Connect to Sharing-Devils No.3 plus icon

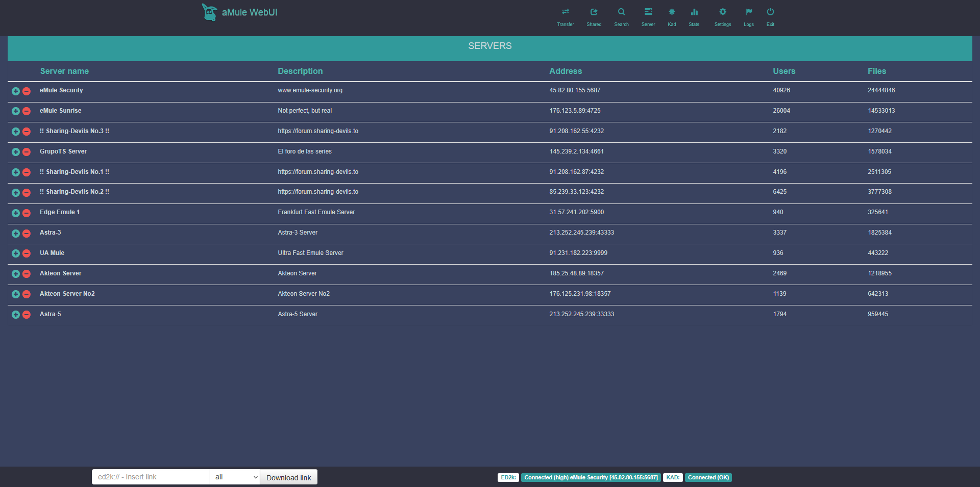16,132
